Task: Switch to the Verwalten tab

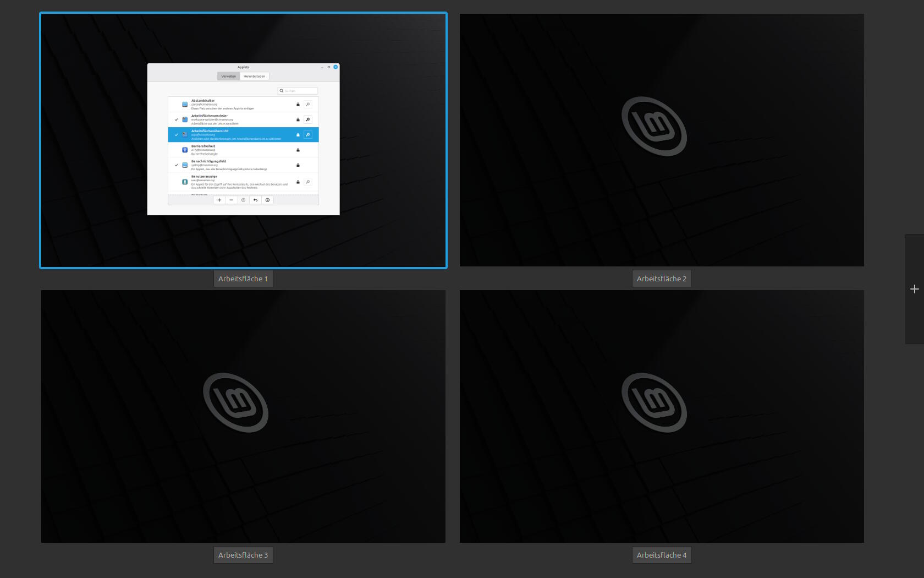Action: point(229,77)
